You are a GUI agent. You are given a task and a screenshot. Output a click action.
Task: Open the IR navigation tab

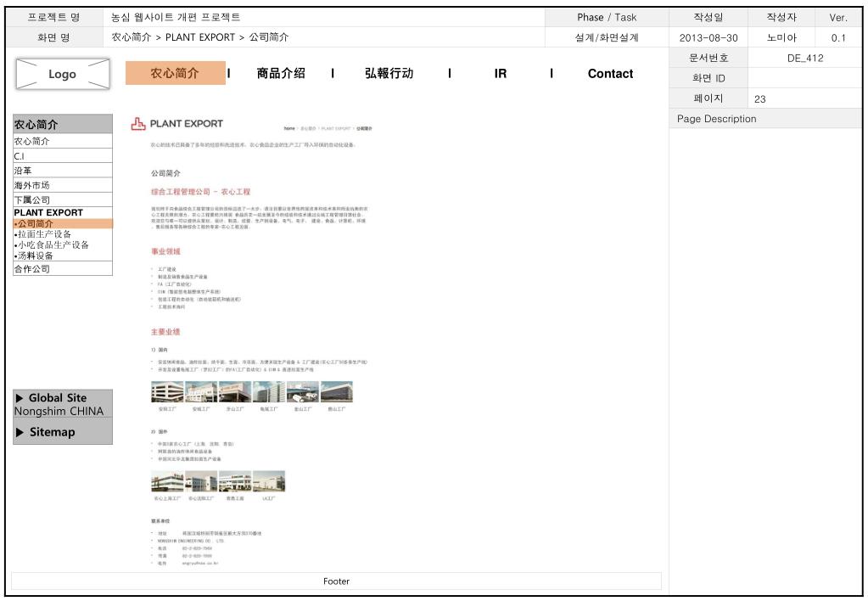click(500, 74)
